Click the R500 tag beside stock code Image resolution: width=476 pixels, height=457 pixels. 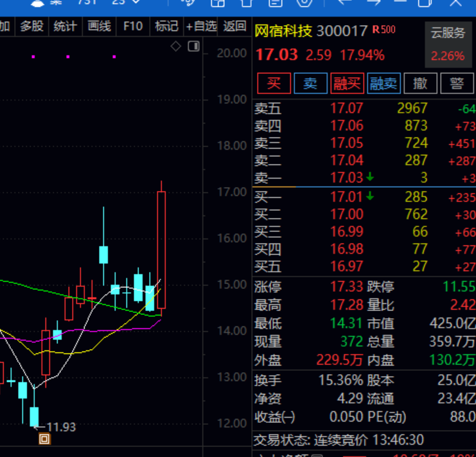384,30
